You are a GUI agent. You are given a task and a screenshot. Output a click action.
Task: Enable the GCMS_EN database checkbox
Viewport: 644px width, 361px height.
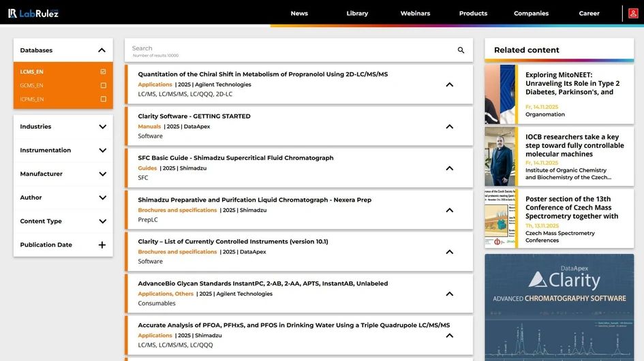pos(103,86)
